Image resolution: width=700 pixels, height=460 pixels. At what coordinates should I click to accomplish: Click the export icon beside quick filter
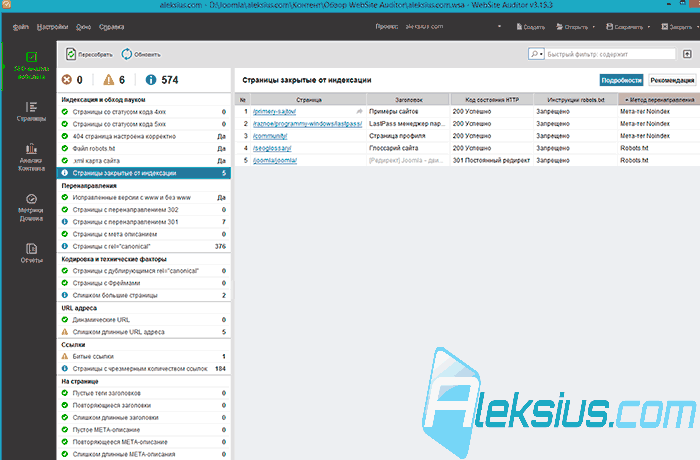pos(687,54)
